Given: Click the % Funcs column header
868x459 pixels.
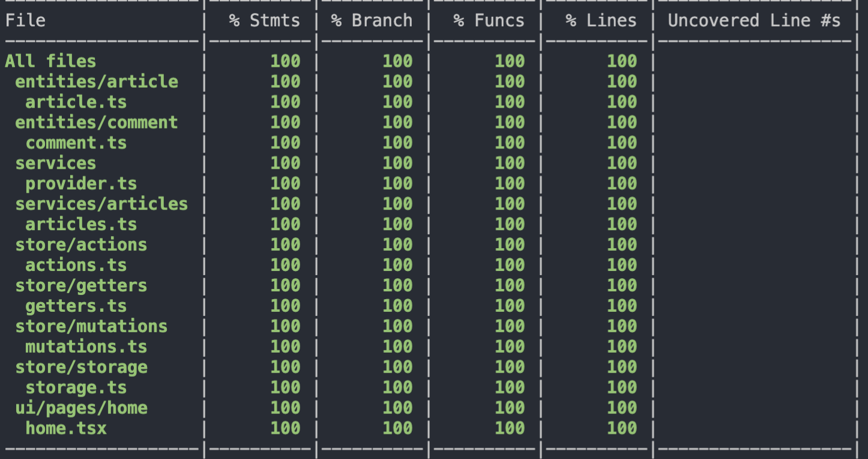Looking at the screenshot, I should click(487, 20).
